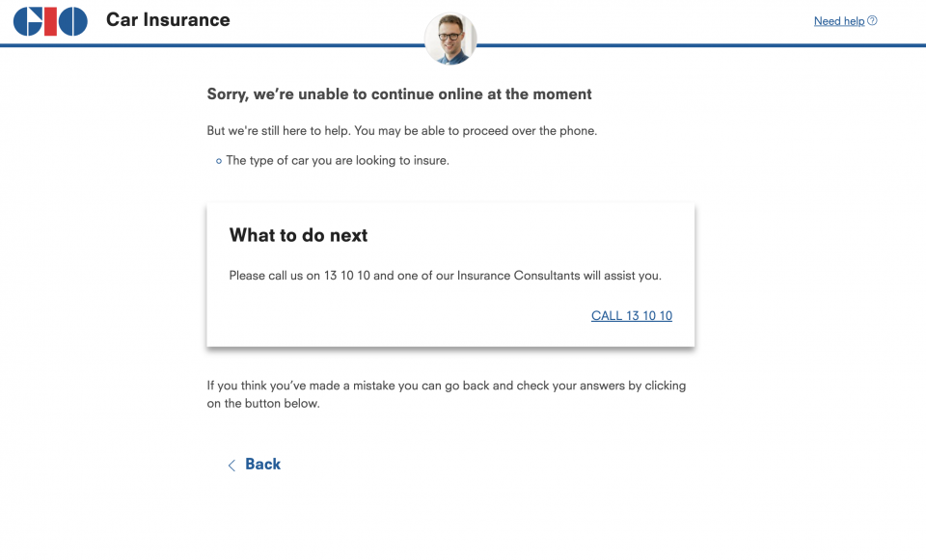
Task: Go back using the Back button text
Action: 262,465
